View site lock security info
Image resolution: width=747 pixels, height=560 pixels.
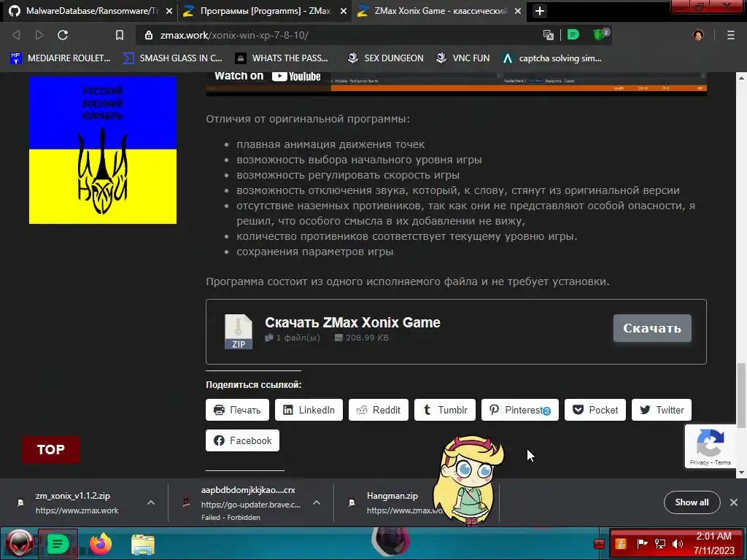point(149,35)
